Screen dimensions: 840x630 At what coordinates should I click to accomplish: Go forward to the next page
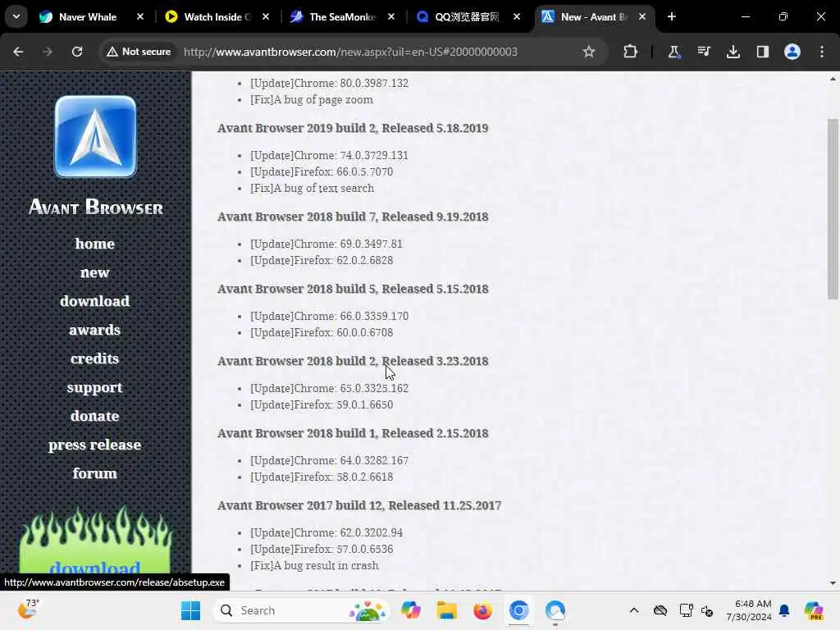coord(48,52)
